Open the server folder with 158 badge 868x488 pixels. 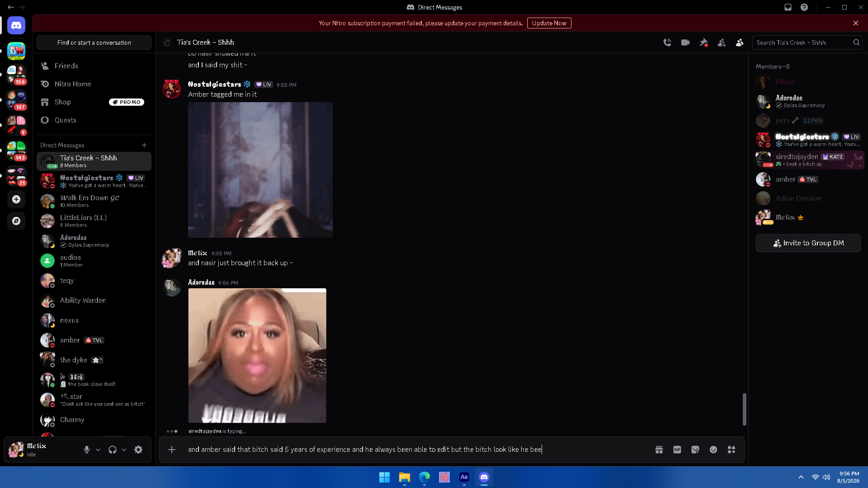(x=16, y=75)
